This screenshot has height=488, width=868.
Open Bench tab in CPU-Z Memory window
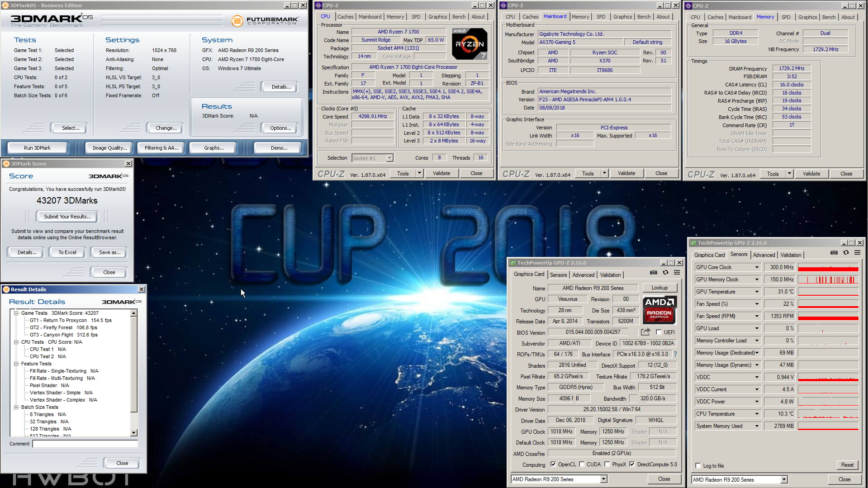tap(829, 17)
